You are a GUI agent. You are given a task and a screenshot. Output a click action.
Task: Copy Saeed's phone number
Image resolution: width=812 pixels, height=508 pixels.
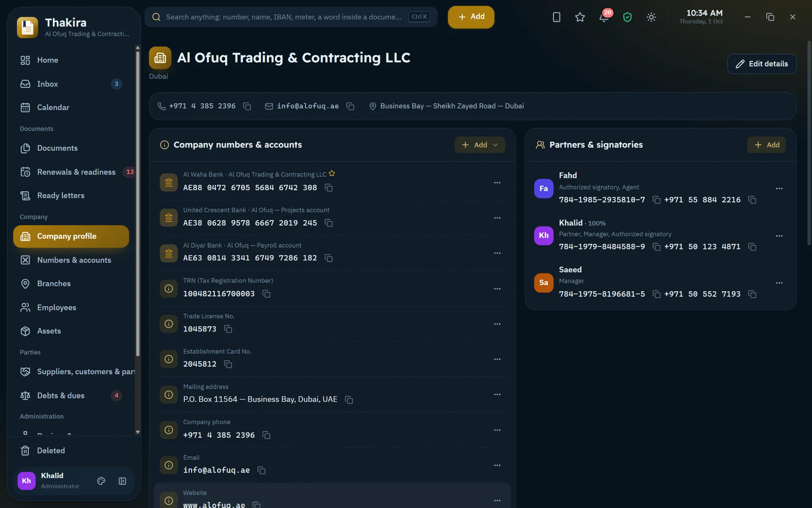[752, 294]
